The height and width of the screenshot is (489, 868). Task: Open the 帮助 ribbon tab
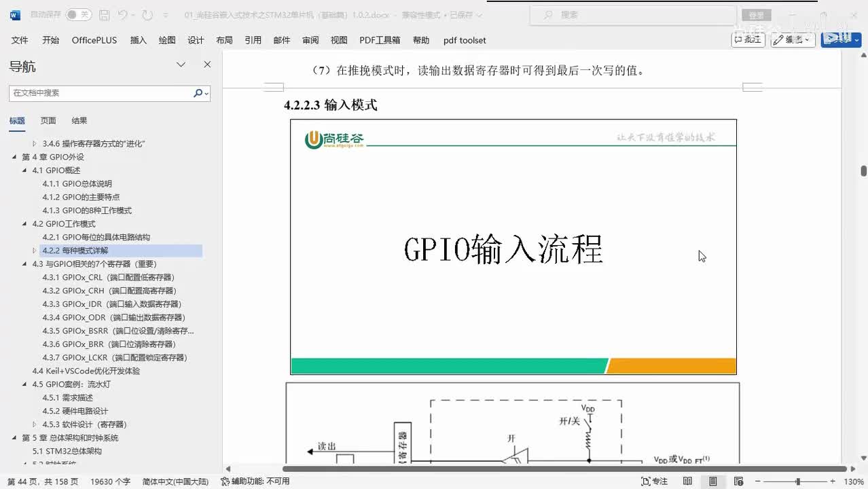tap(421, 40)
